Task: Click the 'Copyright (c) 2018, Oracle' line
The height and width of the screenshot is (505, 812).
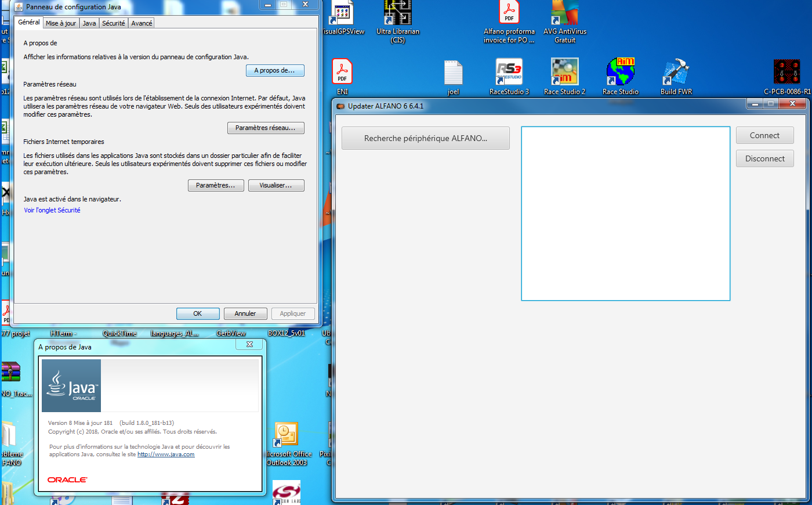Action: (x=132, y=432)
